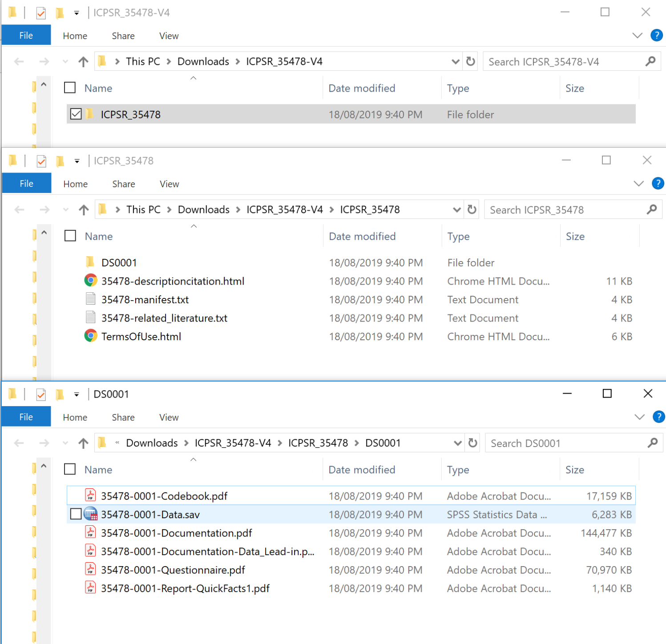This screenshot has height=644, width=666.
Task: Open Help in the DS0001 window
Action: pos(658,417)
